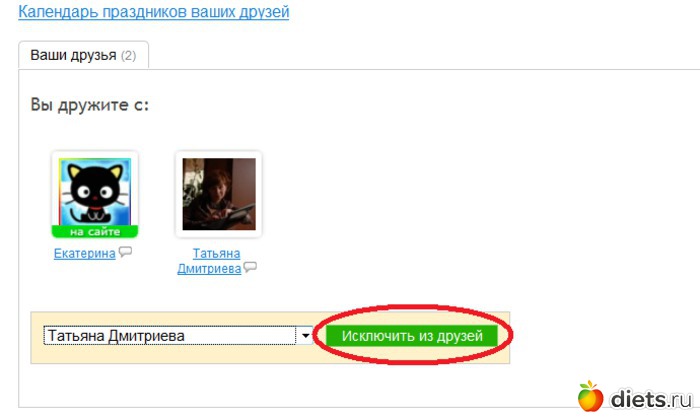Click the 'Дмитриева' surname link text

pyautogui.click(x=209, y=269)
